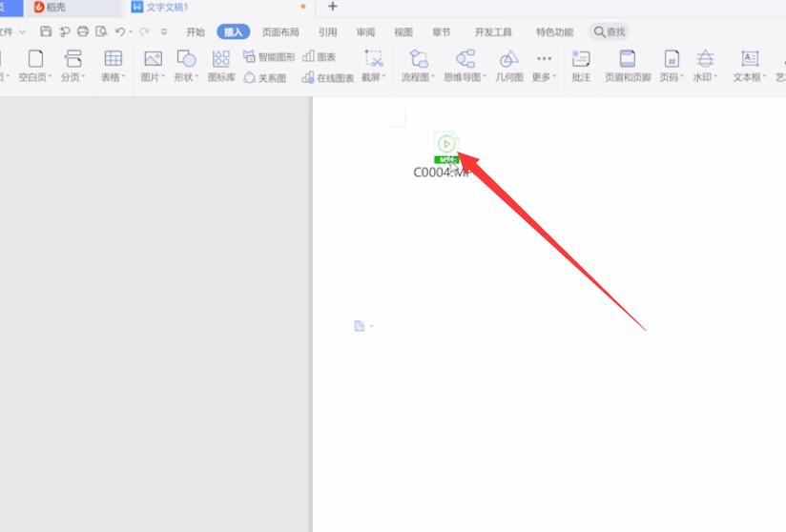
Task: Click the Save icon in quick access toolbar
Action: click(46, 31)
